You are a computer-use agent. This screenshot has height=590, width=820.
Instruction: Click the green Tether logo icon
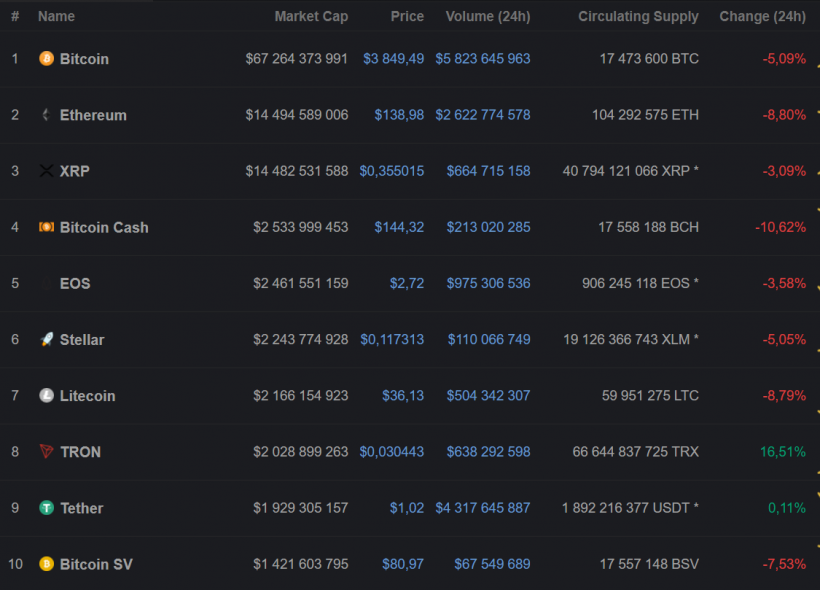46,508
